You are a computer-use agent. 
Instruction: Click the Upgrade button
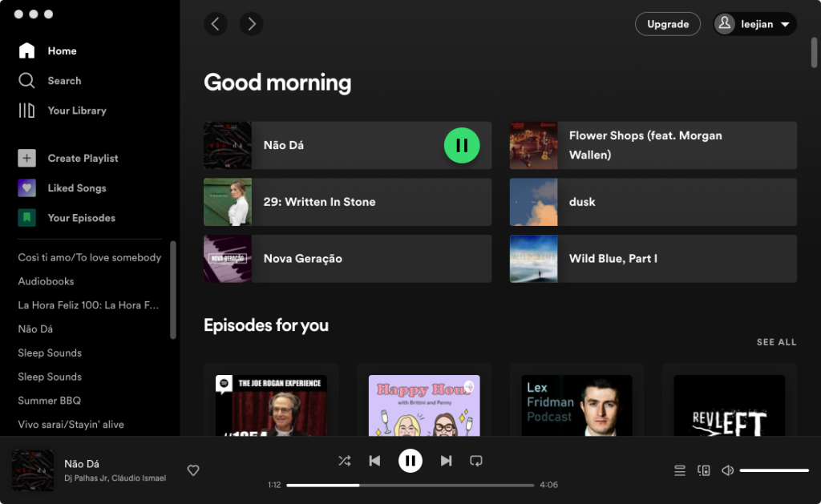pyautogui.click(x=667, y=24)
